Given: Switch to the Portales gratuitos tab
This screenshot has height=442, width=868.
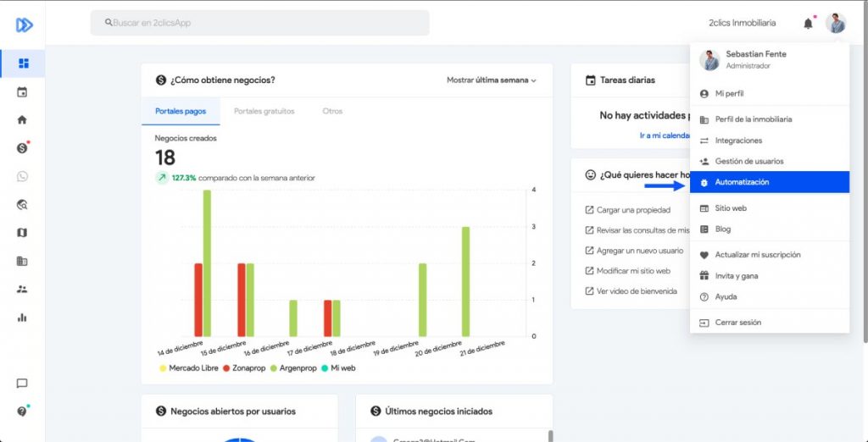Looking at the screenshot, I should pos(264,111).
